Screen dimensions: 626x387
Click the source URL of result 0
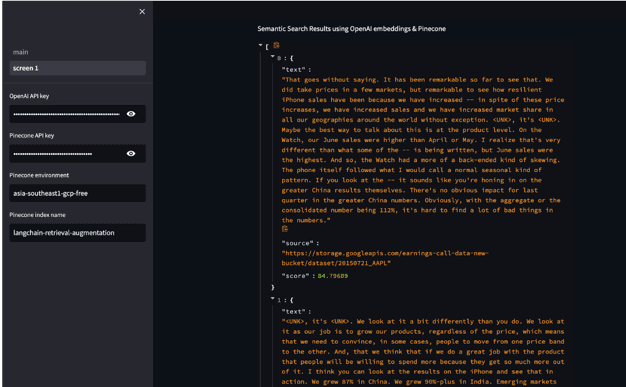385,258
